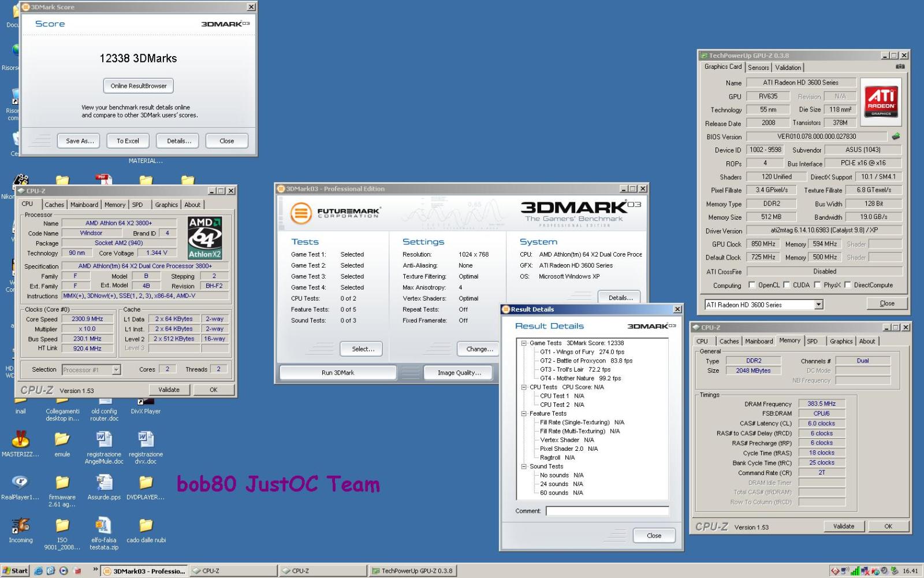Viewport: 924px width, 578px height.
Task: Open the Processor #1 selection dropdown
Action: [116, 369]
